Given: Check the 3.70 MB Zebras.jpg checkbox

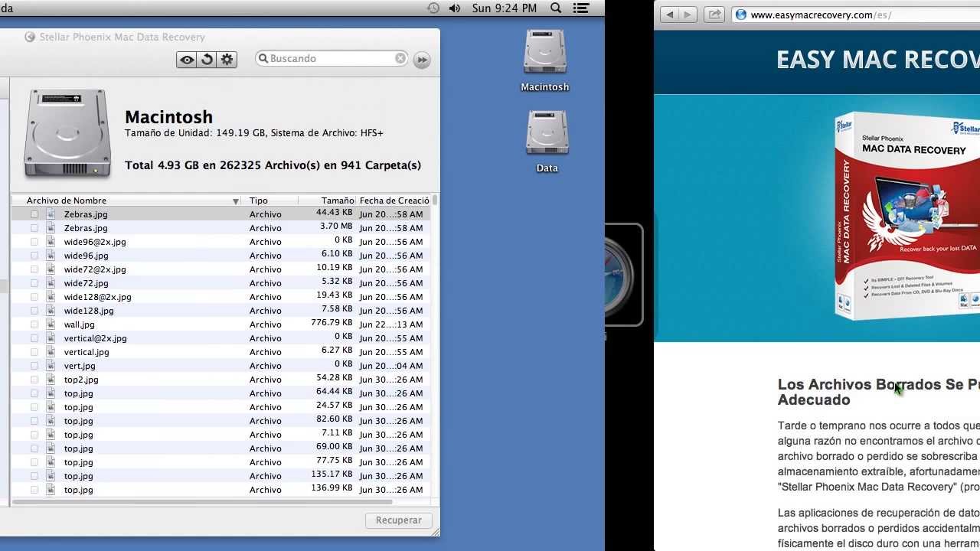Looking at the screenshot, I should pyautogui.click(x=34, y=228).
